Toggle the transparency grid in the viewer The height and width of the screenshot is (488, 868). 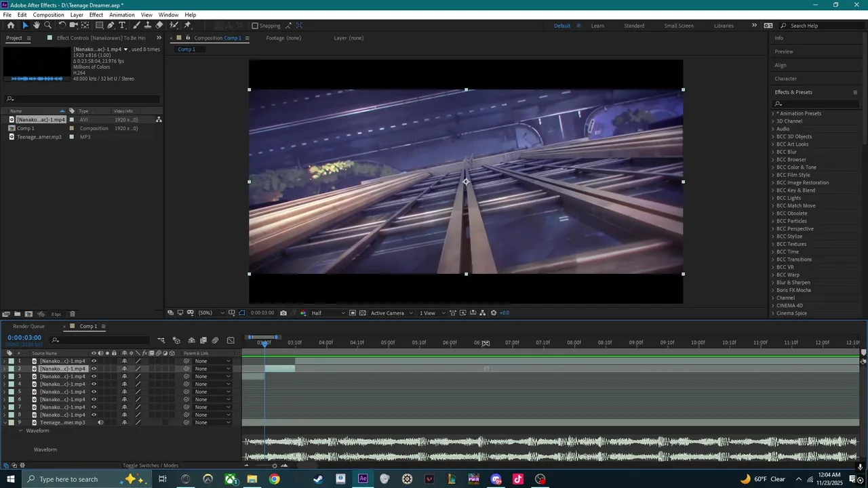point(362,313)
